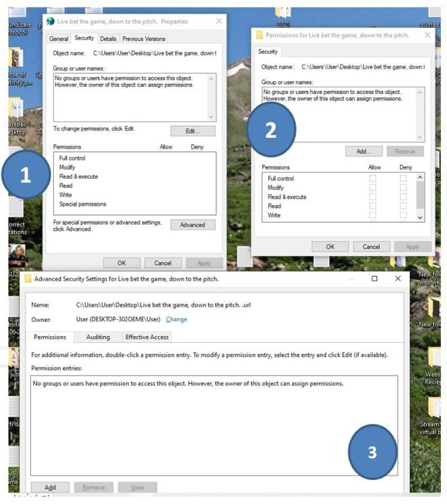
Task: Check Allow for Full control permission
Action: pyautogui.click(x=372, y=179)
